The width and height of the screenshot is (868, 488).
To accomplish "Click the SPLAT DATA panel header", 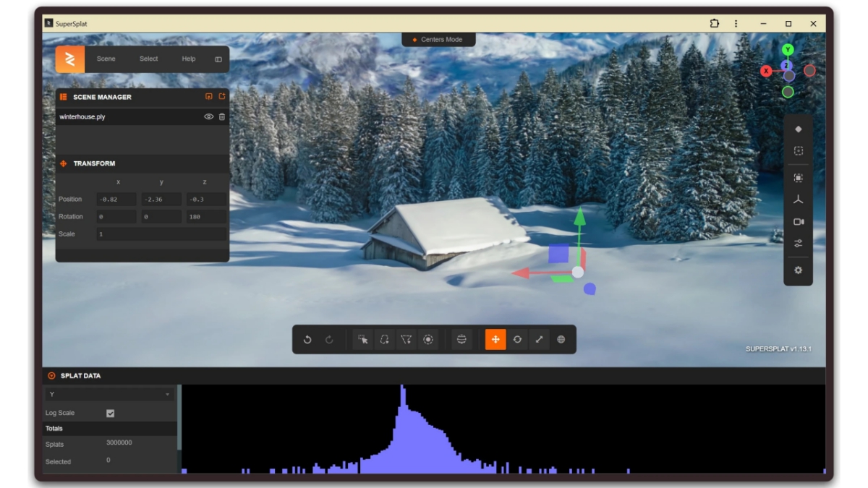I will coord(434,376).
